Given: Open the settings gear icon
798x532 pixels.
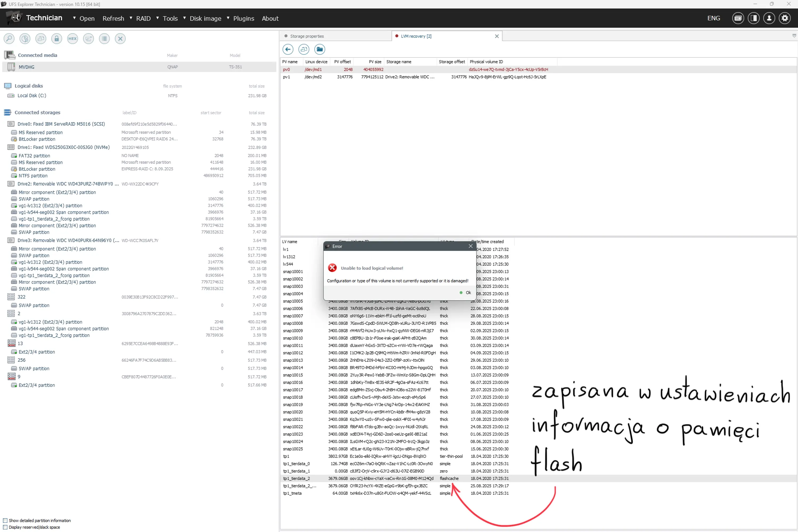Looking at the screenshot, I should 784,18.
